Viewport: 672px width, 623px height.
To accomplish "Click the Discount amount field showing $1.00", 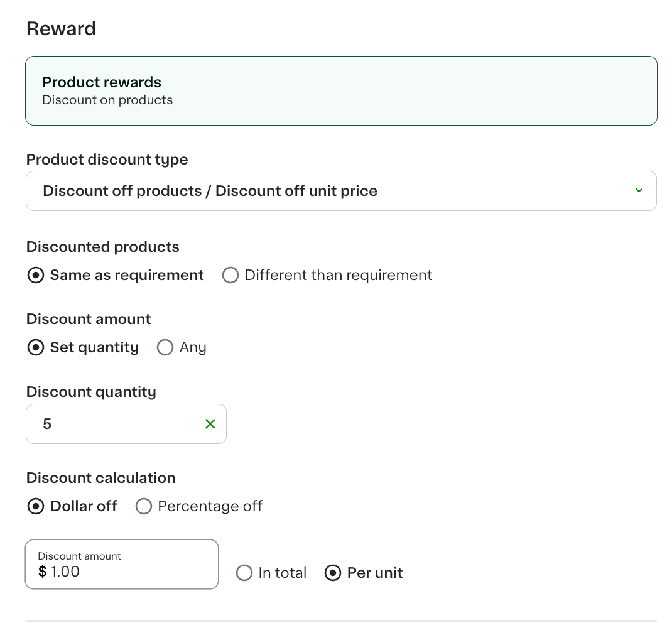I will (x=121, y=564).
